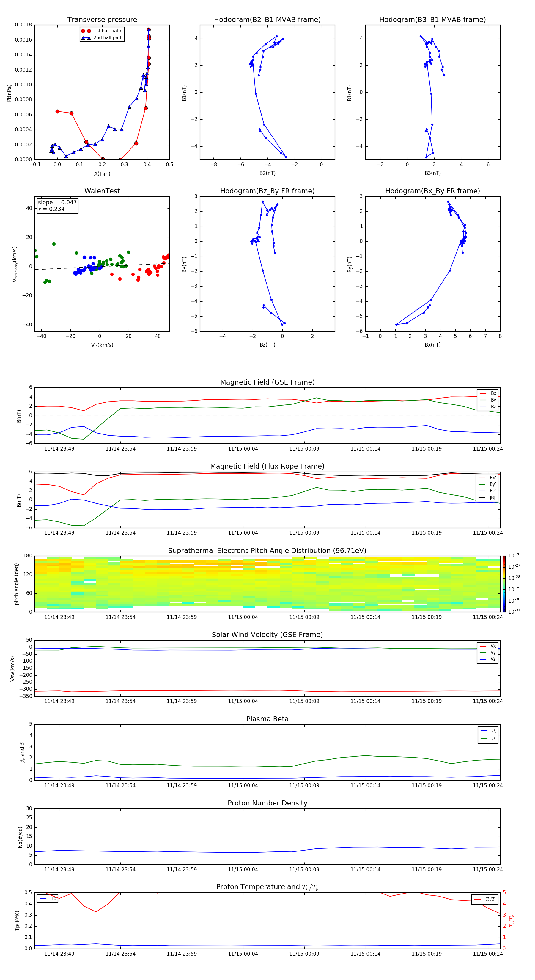Click the 'Magnetic Field (Flux Rope Frame)' title

click(267, 467)
